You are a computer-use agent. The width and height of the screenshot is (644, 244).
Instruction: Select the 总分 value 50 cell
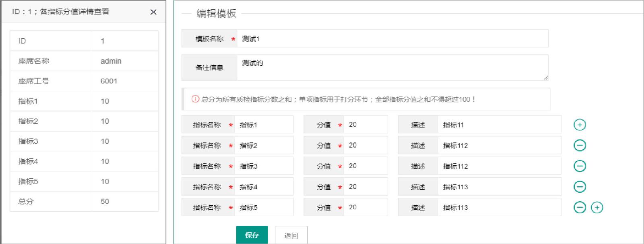pyautogui.click(x=125, y=201)
